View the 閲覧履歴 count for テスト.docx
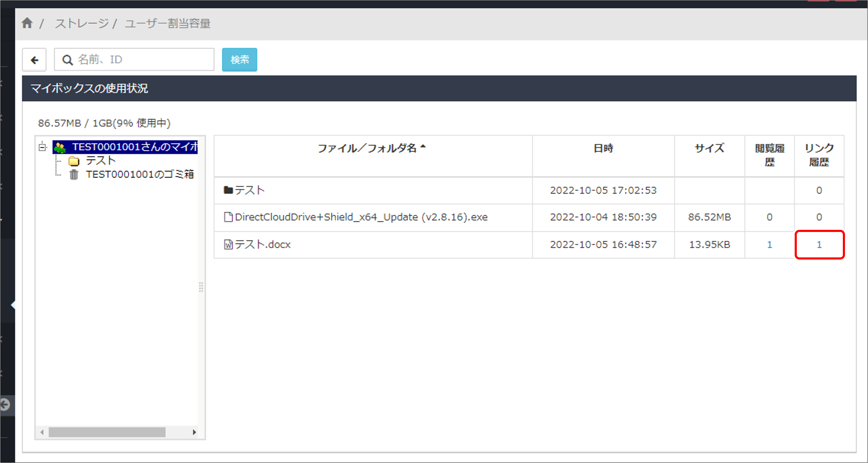Viewport: 868px width, 463px height. click(x=769, y=245)
